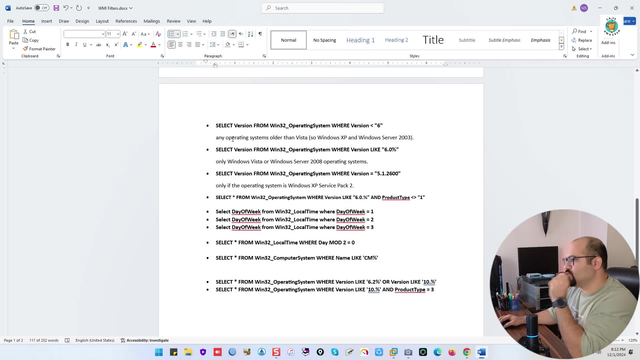
Task: Toggle underline formatting
Action: [84, 44]
